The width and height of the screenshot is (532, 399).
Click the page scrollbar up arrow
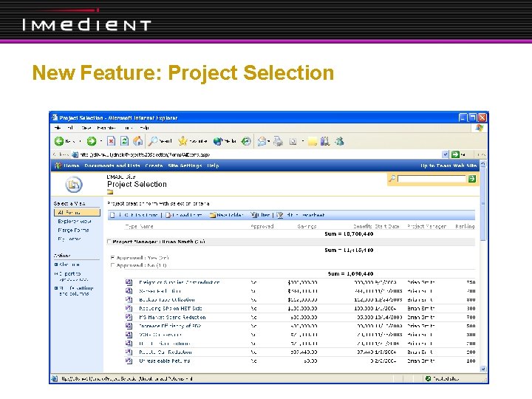click(x=482, y=164)
